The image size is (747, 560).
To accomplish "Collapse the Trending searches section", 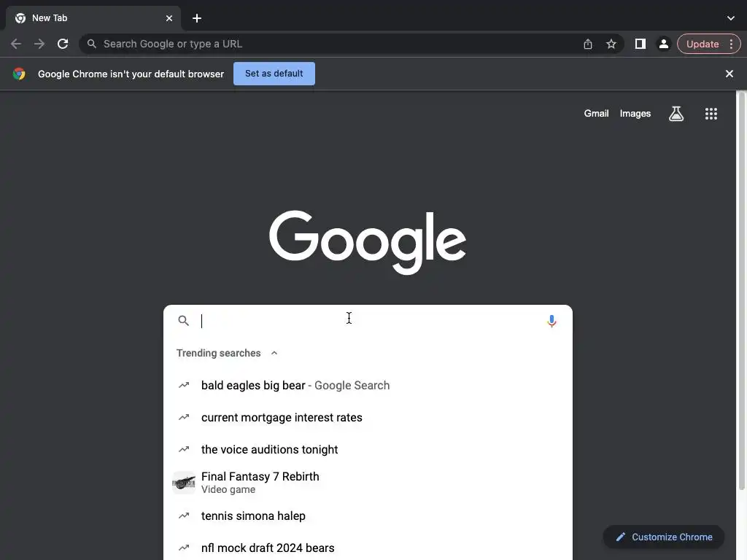I will (x=274, y=353).
